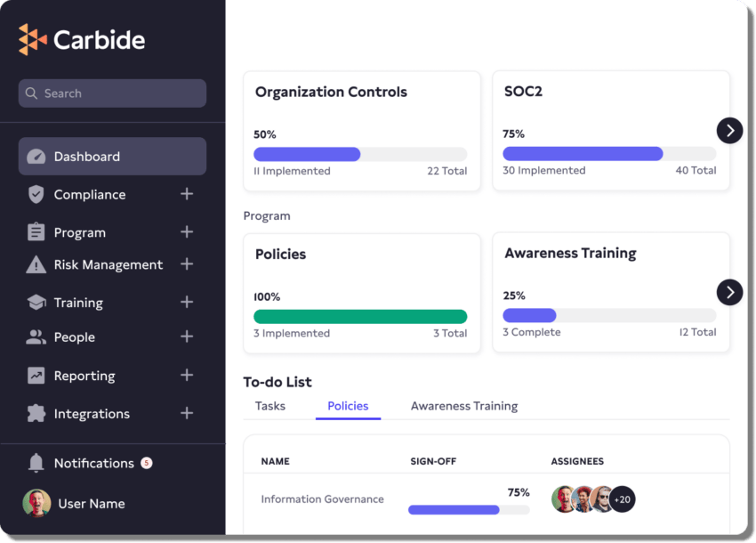This screenshot has height=543, width=756.
Task: Open the SOC2 card chevron arrow
Action: coord(729,130)
